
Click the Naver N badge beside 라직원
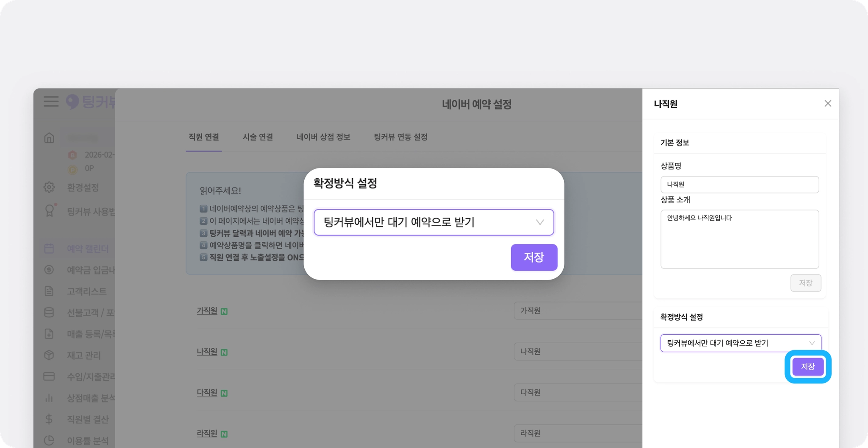(x=224, y=434)
